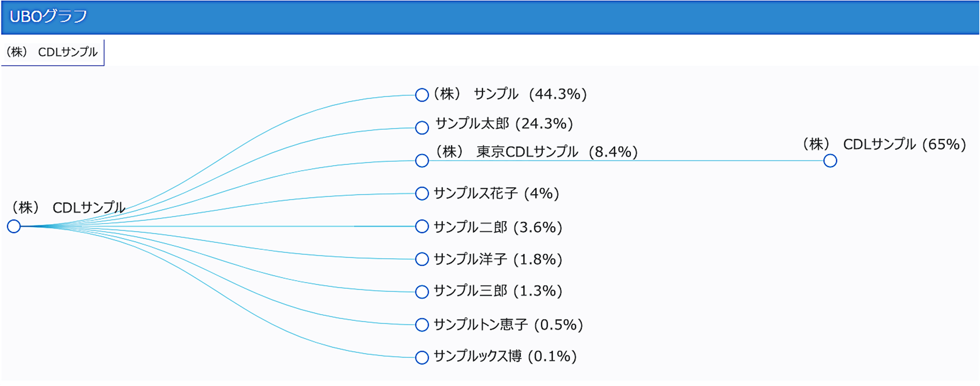Viewport: 980px width, 386px height.
Task: Select the (株) CDLサンプル tab
Action: (52, 52)
